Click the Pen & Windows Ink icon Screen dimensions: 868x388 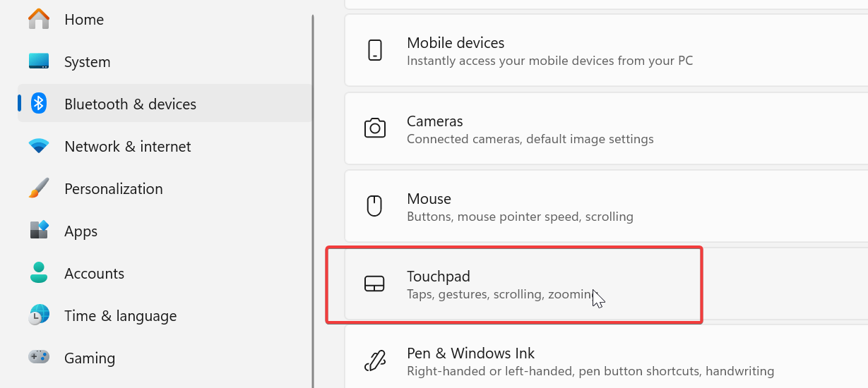pos(374,361)
